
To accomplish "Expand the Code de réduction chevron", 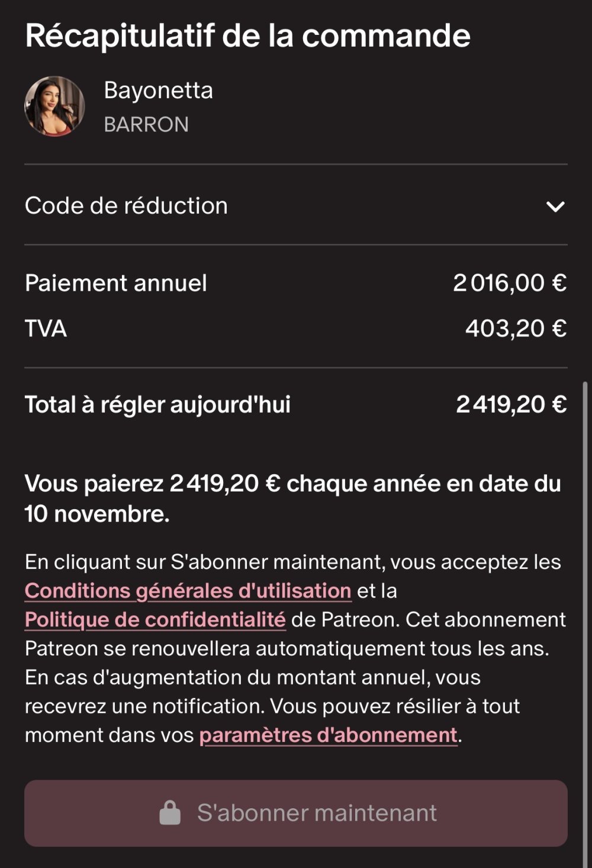I will 555,207.
